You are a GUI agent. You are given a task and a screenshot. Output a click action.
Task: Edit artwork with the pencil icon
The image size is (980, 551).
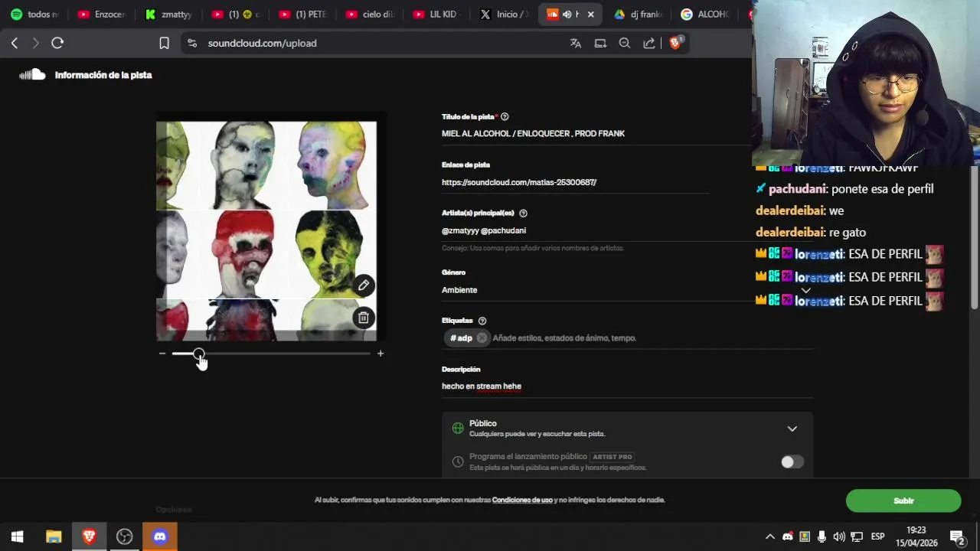pos(364,285)
